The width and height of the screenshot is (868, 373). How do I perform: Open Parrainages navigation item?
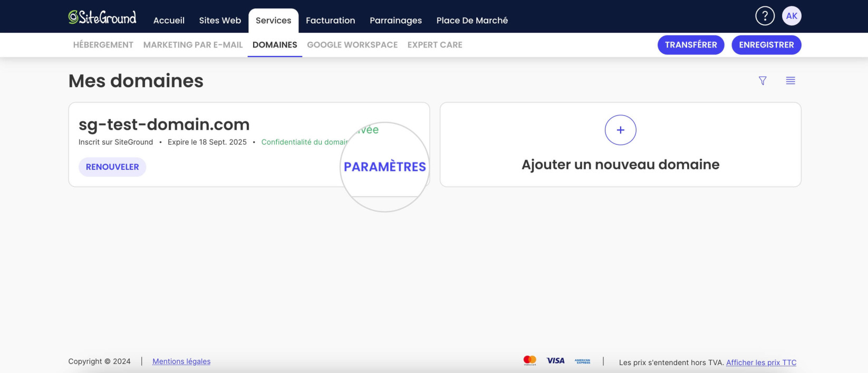point(396,21)
